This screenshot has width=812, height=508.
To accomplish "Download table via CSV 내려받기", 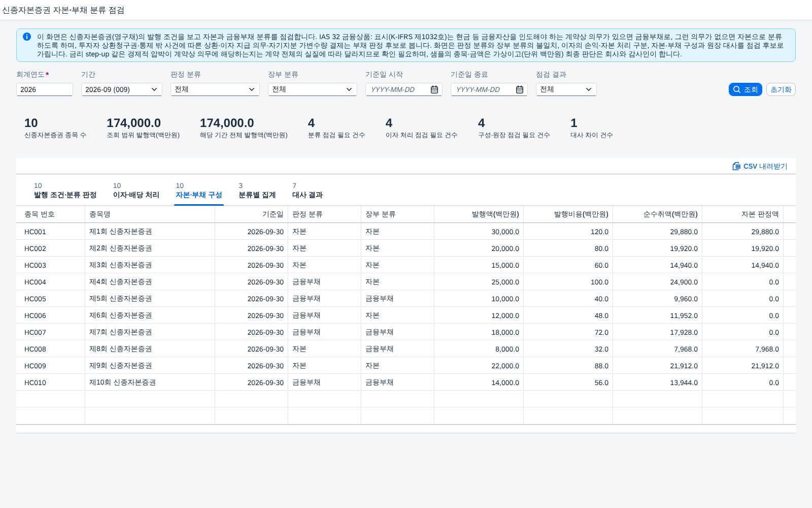I will point(760,166).
